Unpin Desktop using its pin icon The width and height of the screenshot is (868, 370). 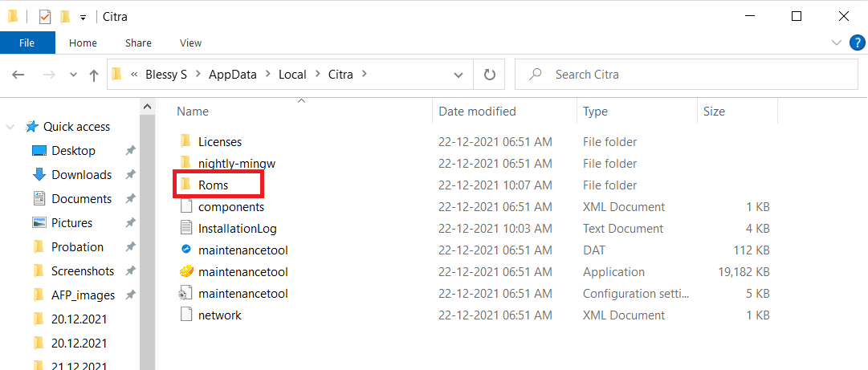click(x=130, y=150)
